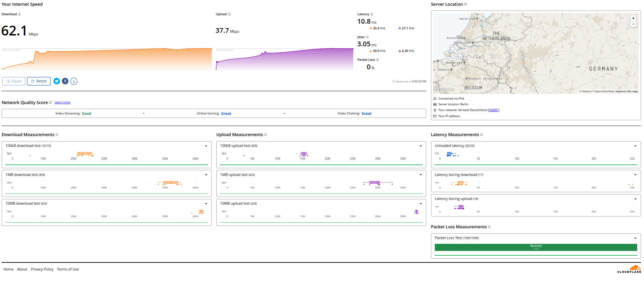This screenshot has height=281, width=644.
Task: Click Improve this map link
Action: click(626, 91)
